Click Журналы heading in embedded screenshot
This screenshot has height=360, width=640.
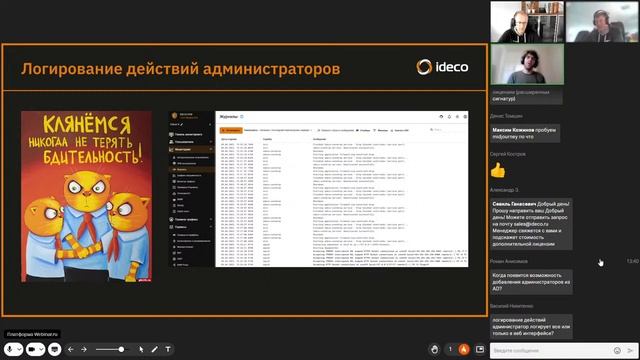pos(229,117)
